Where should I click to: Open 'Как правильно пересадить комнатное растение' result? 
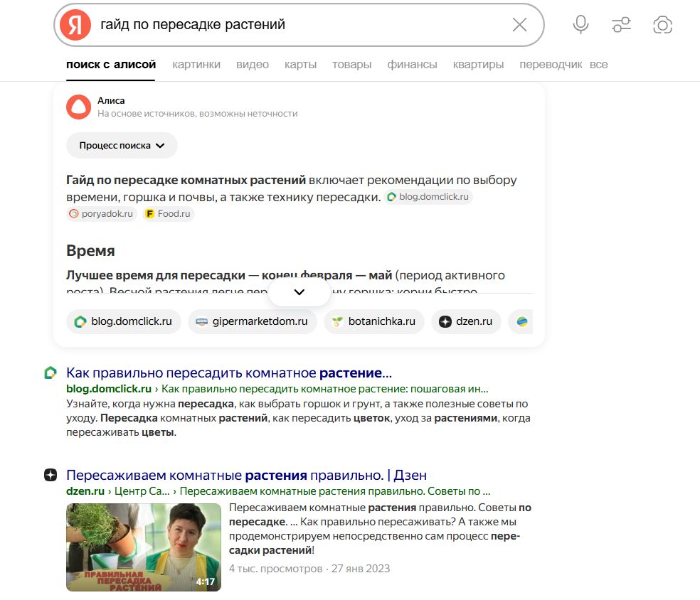pyautogui.click(x=229, y=372)
